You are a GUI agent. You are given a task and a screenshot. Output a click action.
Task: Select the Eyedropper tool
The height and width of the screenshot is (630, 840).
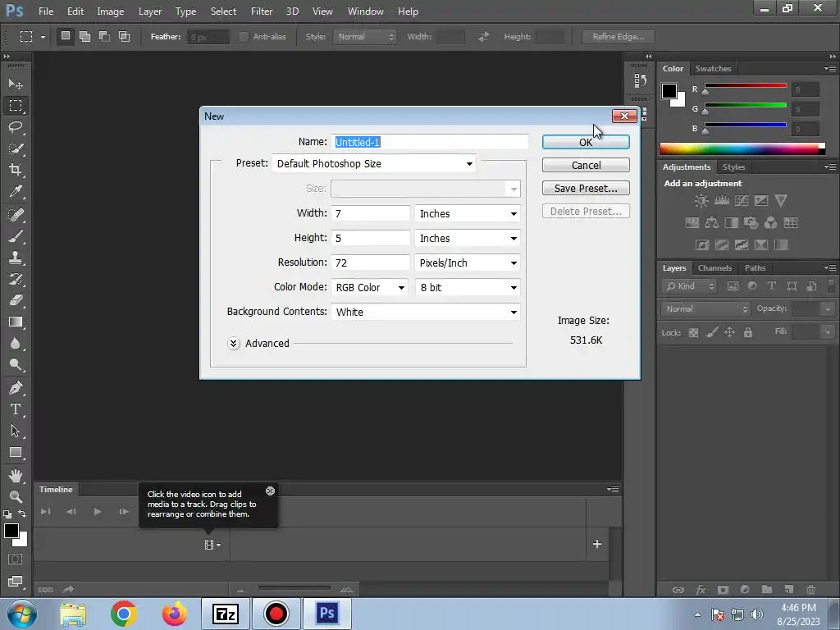click(16, 191)
